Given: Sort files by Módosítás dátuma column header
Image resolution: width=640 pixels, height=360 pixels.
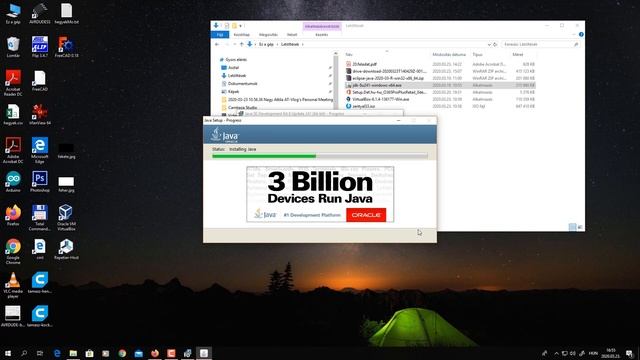Looking at the screenshot, I should tap(449, 54).
